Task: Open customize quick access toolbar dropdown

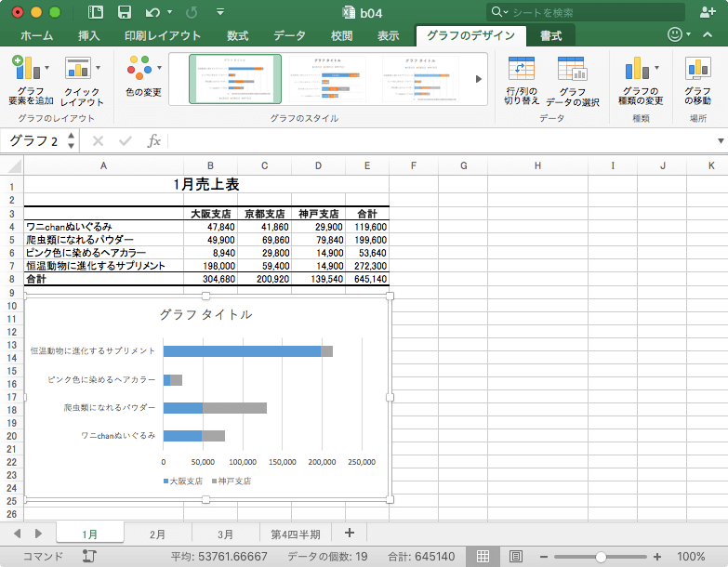Action: pos(220,12)
